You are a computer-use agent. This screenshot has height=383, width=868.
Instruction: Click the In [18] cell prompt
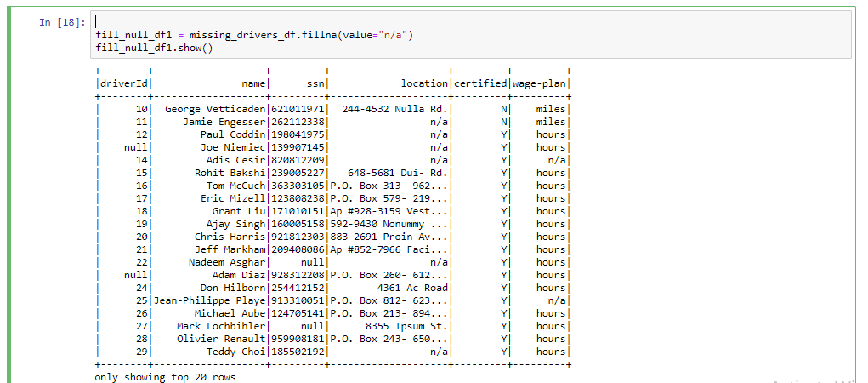pyautogui.click(x=61, y=22)
